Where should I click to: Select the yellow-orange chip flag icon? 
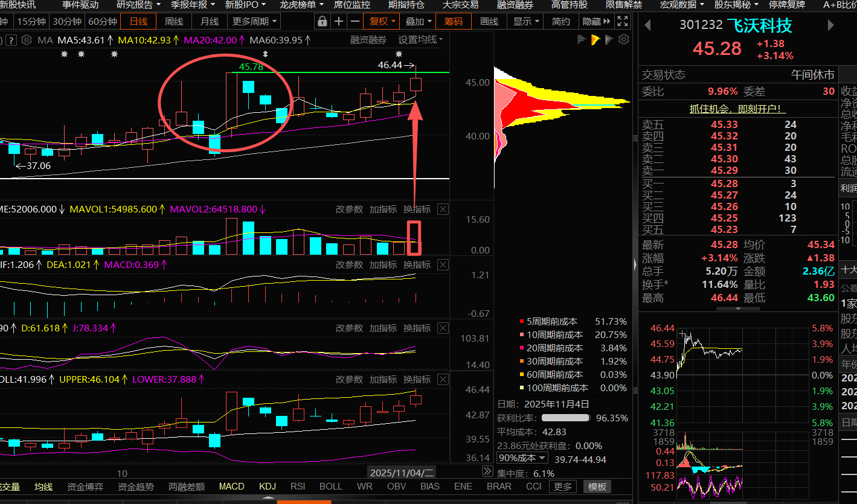click(595, 40)
